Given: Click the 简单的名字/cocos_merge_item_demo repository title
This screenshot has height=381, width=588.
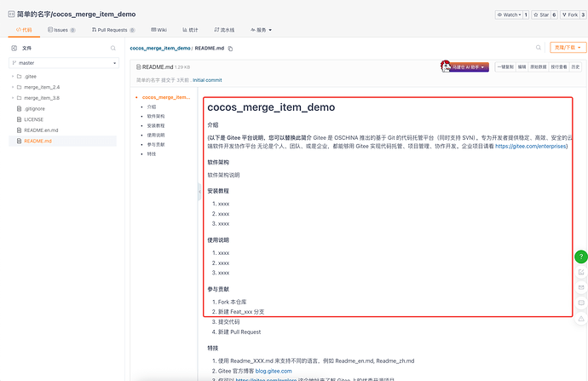Looking at the screenshot, I should click(76, 14).
